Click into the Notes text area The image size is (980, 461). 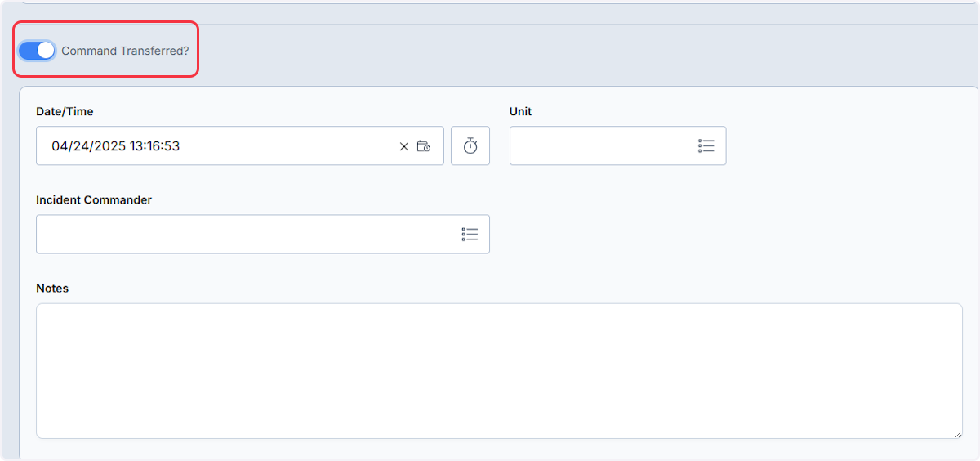499,371
